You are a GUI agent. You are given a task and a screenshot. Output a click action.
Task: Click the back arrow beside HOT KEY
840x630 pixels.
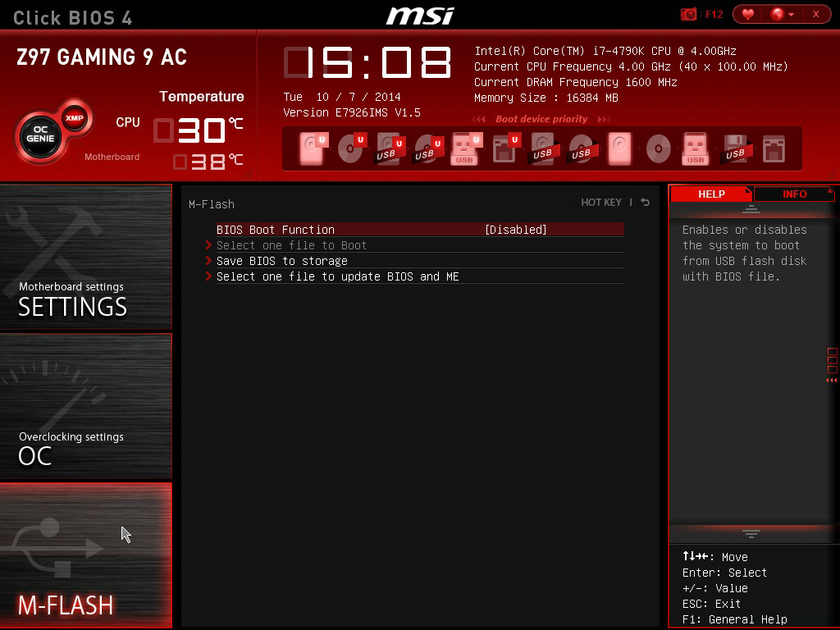(646, 203)
